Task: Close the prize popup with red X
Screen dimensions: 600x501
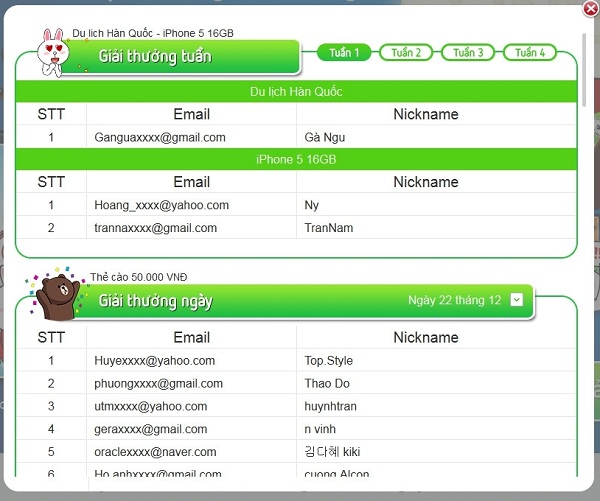Action: click(x=591, y=9)
